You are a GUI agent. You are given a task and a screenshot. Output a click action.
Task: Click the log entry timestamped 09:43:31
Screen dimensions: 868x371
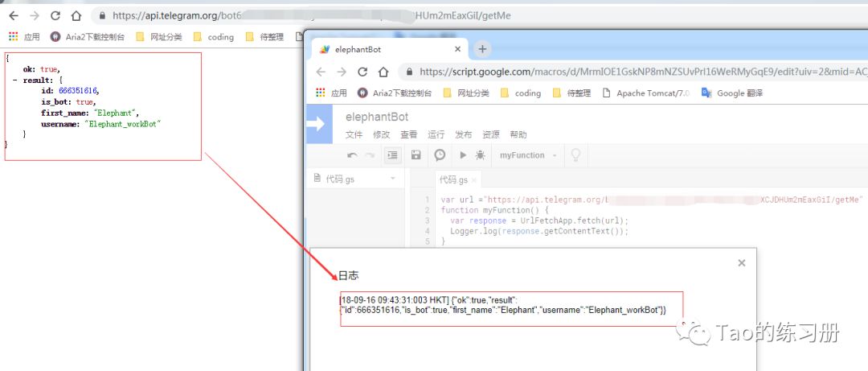503,305
